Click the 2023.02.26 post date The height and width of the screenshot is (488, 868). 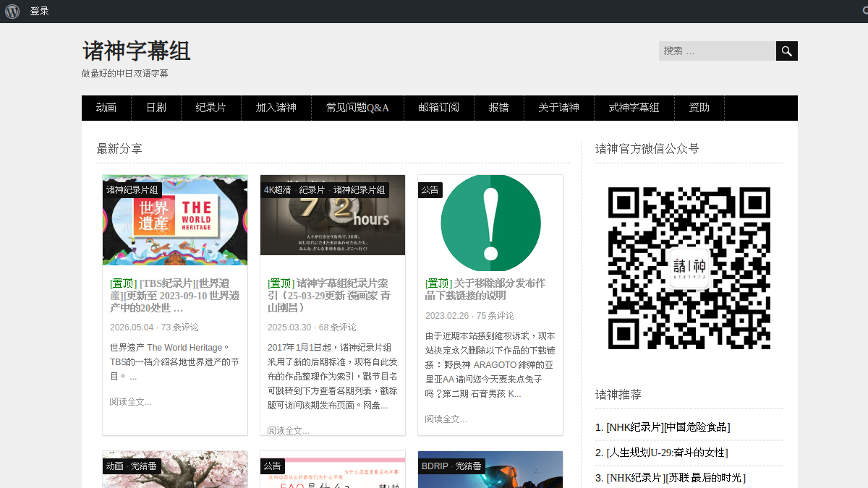coord(447,316)
